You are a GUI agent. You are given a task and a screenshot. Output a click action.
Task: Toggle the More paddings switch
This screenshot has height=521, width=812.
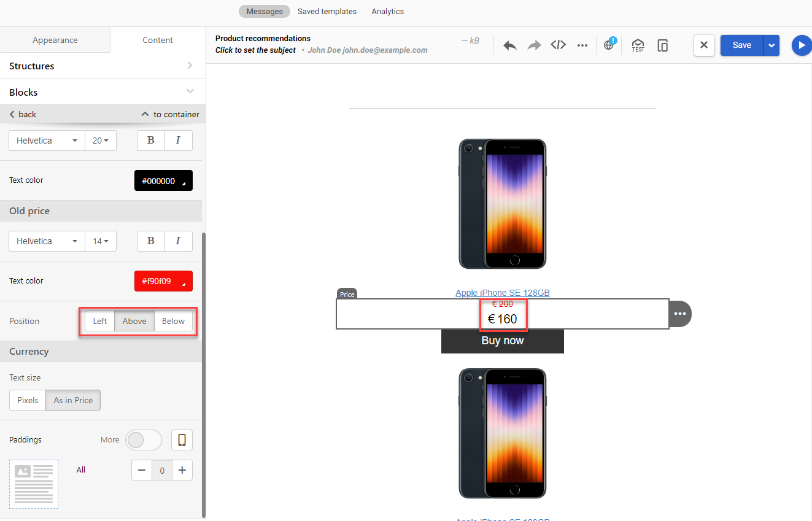click(143, 440)
